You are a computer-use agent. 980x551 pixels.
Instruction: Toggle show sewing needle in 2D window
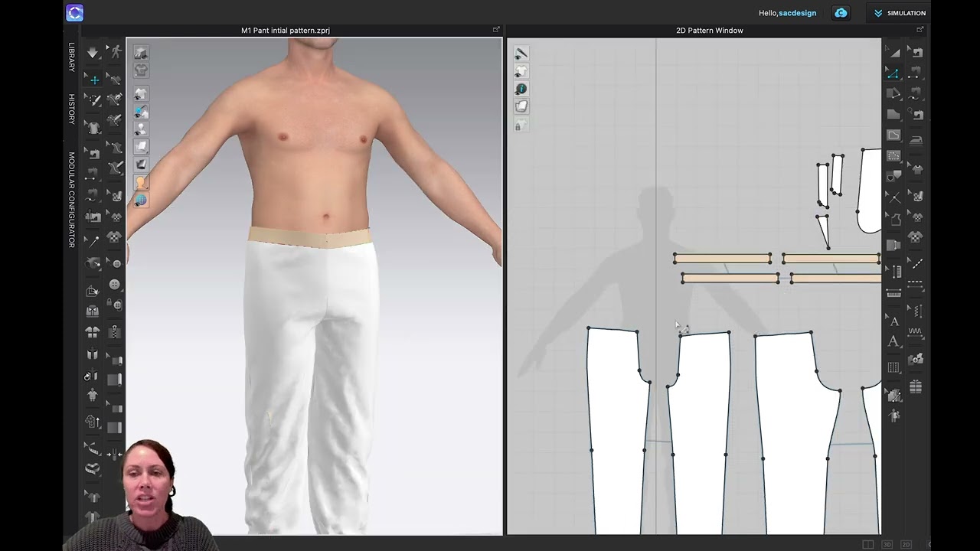tap(521, 54)
